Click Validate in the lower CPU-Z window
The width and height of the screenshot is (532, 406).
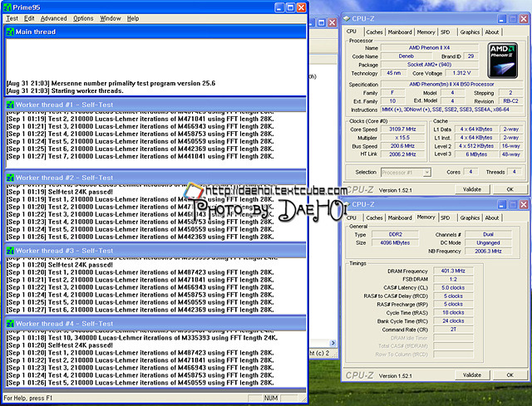point(472,374)
